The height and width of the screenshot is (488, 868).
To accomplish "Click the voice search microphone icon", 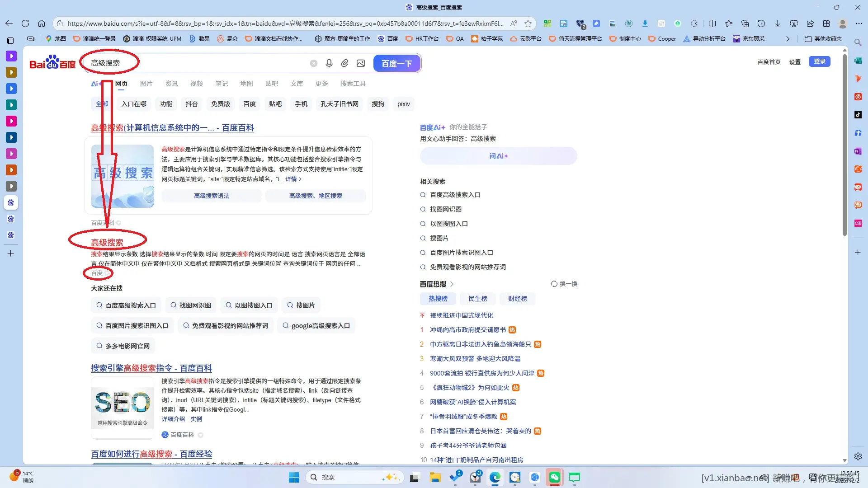I will pyautogui.click(x=329, y=63).
